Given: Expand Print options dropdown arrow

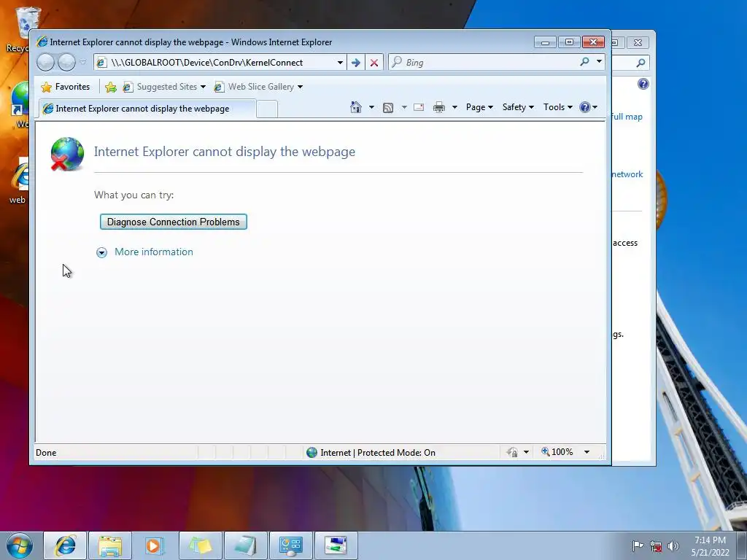Looking at the screenshot, I should click(x=454, y=107).
